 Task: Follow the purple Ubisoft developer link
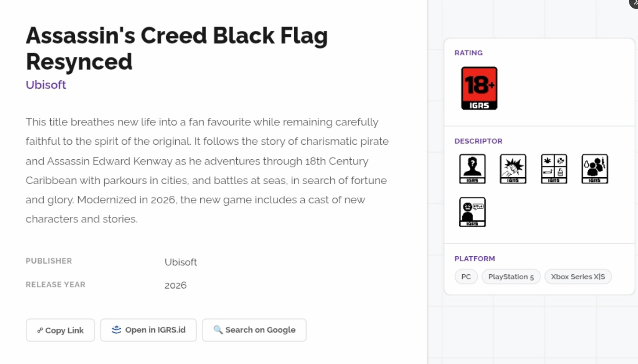pyautogui.click(x=46, y=85)
